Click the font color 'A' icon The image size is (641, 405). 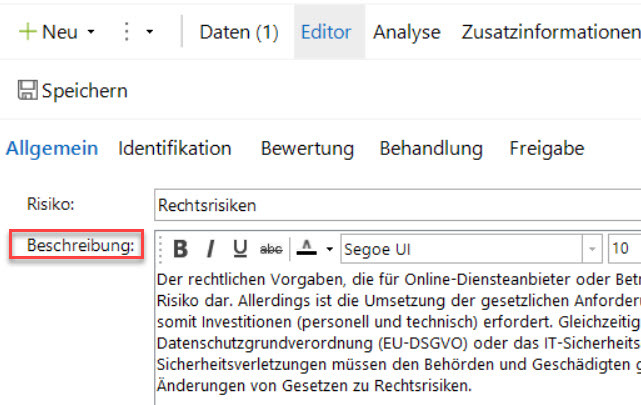307,248
